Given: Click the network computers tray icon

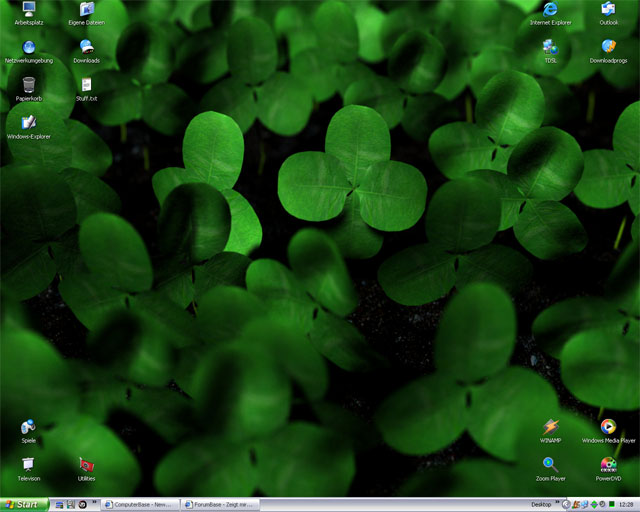Looking at the screenshot, I should click(584, 505).
